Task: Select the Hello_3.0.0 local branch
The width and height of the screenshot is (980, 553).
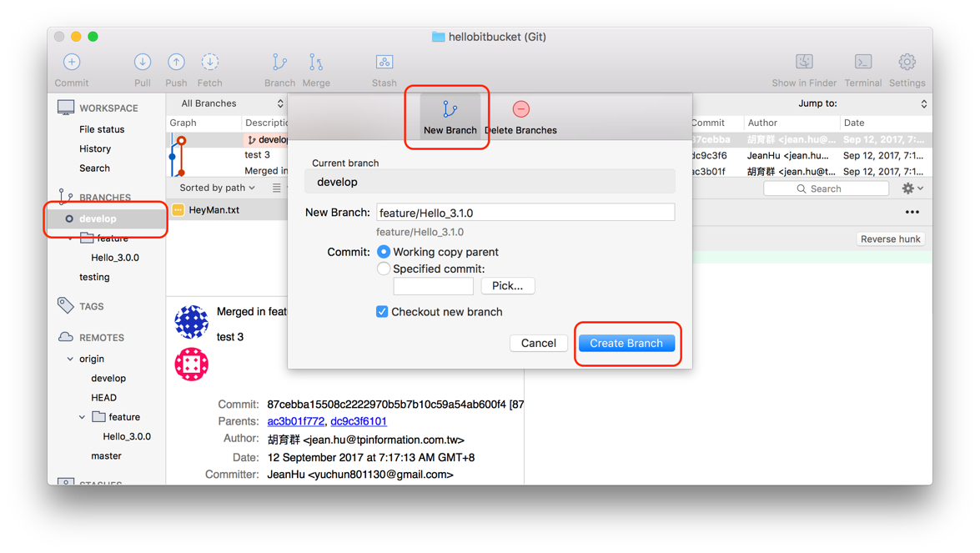Action: pos(115,258)
